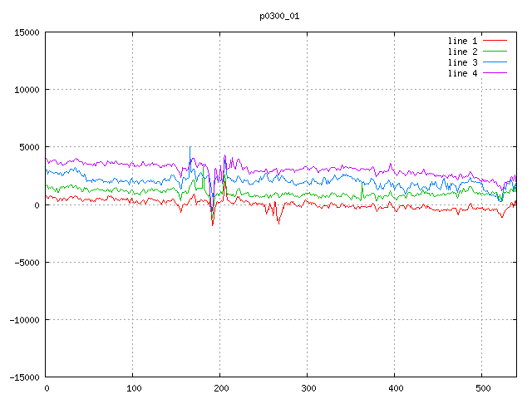Click the 5000 y-axis label

(30, 147)
